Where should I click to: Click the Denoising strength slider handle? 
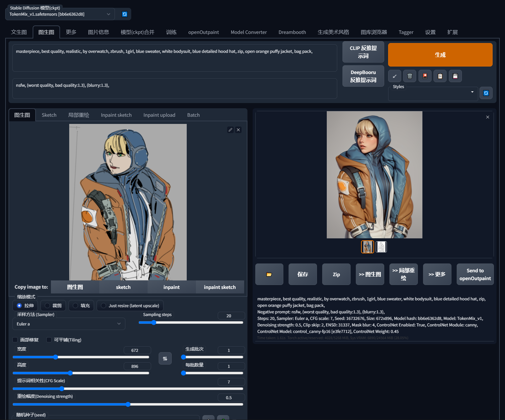pyautogui.click(x=128, y=404)
